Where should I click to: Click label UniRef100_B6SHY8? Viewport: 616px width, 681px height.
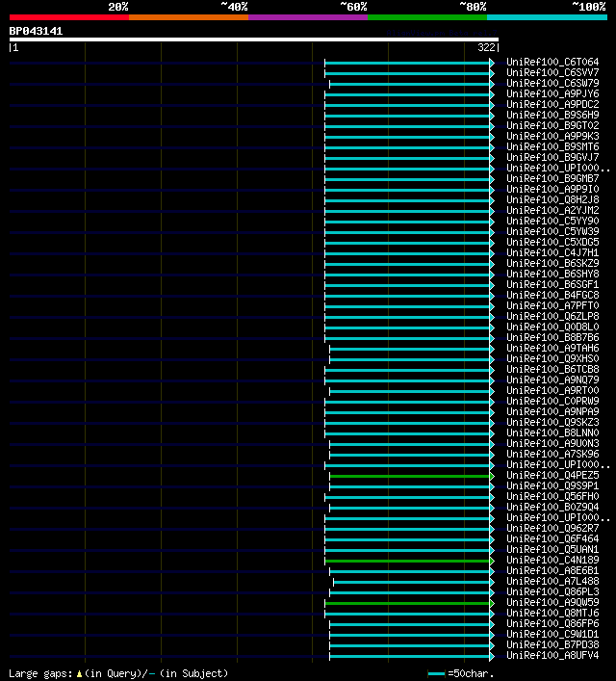click(x=552, y=275)
